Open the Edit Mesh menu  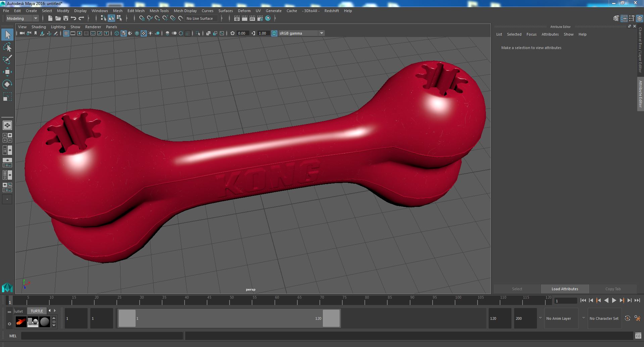click(136, 11)
